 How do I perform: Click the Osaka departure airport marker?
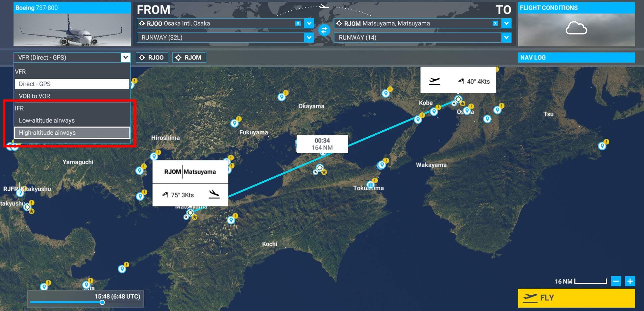coord(458,99)
